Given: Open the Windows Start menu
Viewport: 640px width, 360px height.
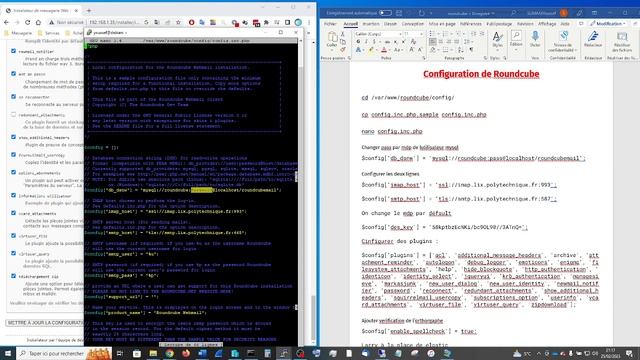Looking at the screenshot, I should tap(8, 353).
